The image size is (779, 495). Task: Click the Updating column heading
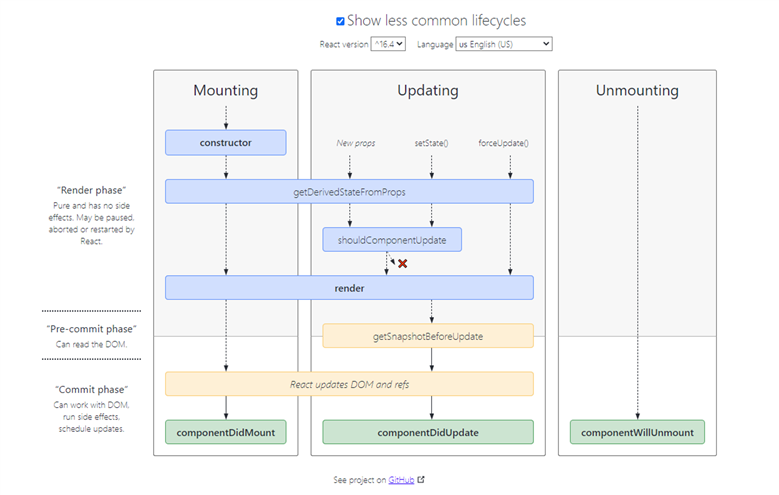point(428,90)
